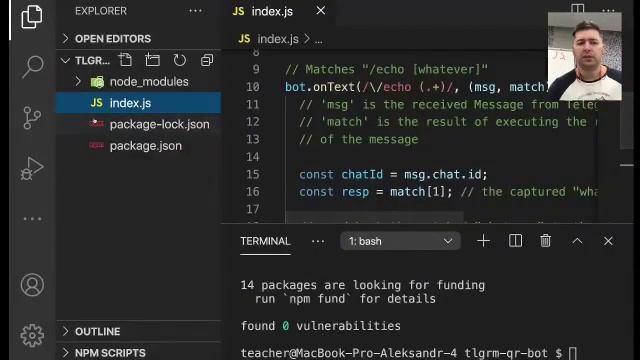The height and width of the screenshot is (360, 640).
Task: Expand the node_modules folder
Action: (x=138, y=82)
